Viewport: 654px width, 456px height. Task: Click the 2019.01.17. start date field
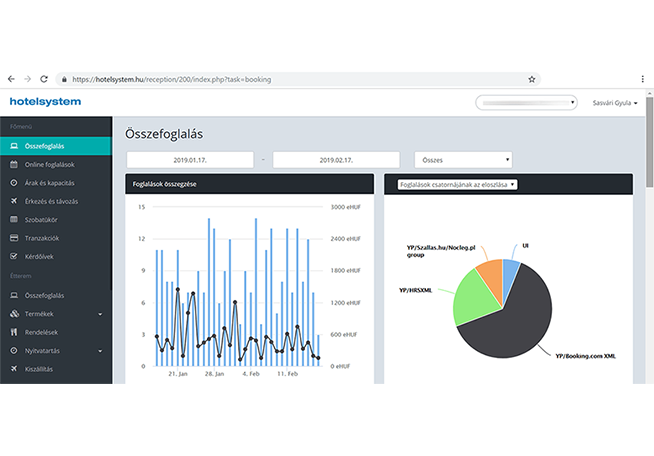[x=187, y=159]
